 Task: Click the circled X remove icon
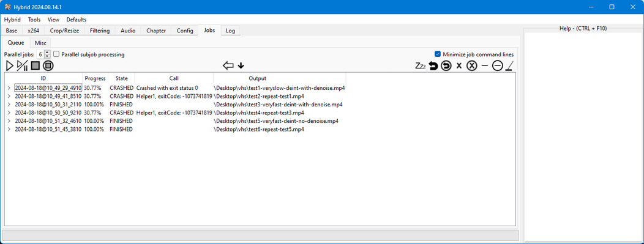pyautogui.click(x=471, y=65)
